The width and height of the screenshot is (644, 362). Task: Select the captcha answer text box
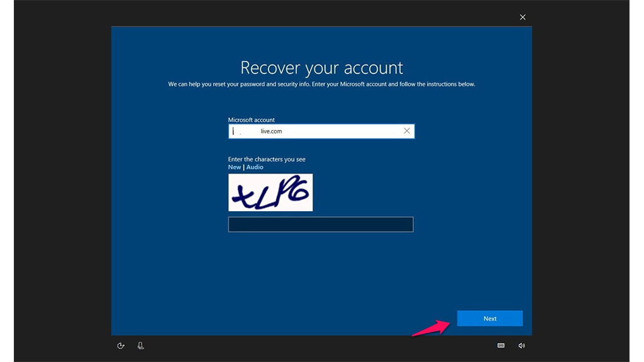tap(321, 224)
